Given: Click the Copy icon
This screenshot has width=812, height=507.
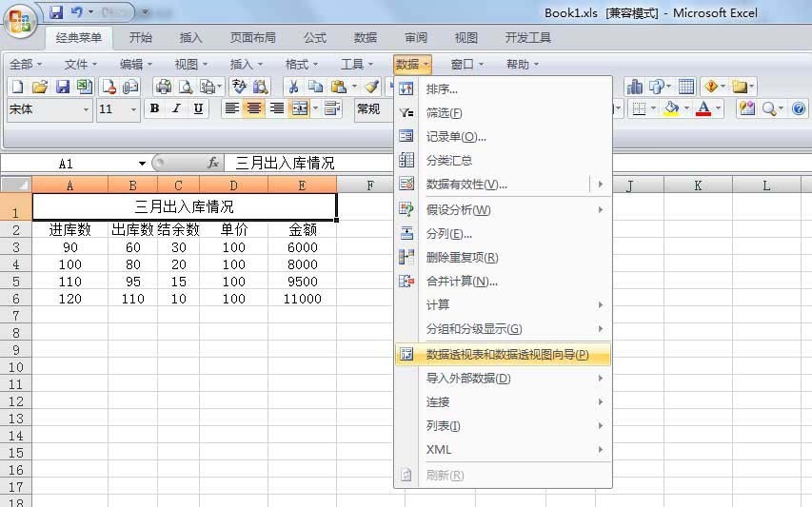Looking at the screenshot, I should (x=315, y=87).
